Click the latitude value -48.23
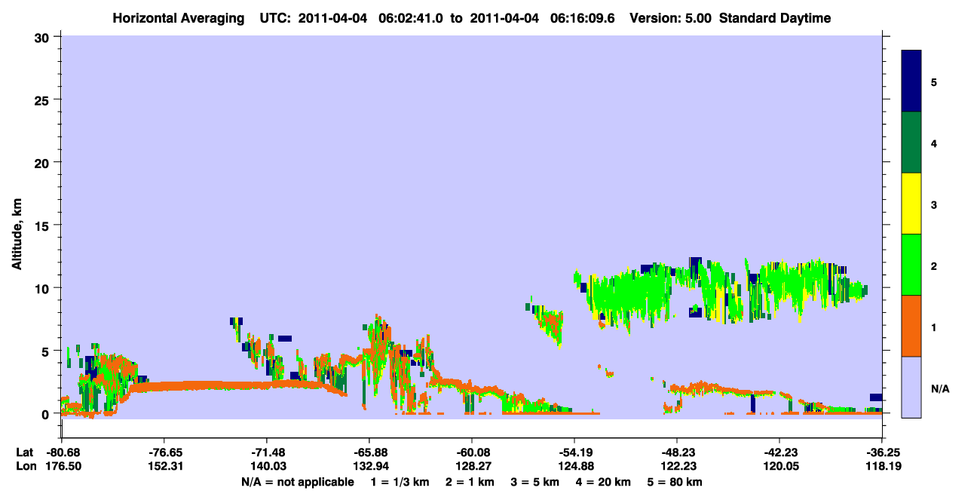980x503 pixels. pos(677,452)
